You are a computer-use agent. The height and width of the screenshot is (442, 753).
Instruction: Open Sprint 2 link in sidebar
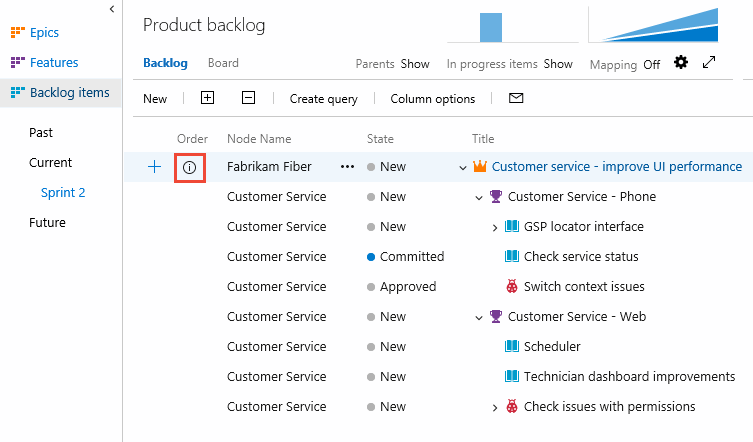(63, 192)
